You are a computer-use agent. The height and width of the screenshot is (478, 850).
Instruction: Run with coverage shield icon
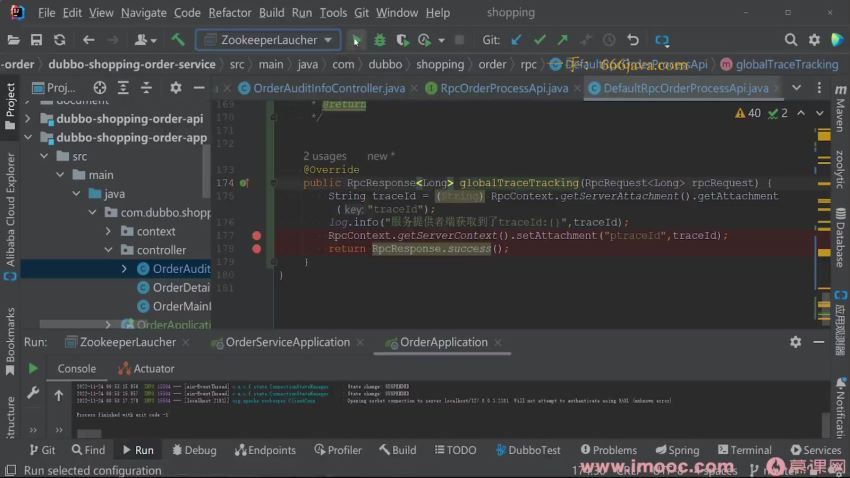(x=402, y=40)
